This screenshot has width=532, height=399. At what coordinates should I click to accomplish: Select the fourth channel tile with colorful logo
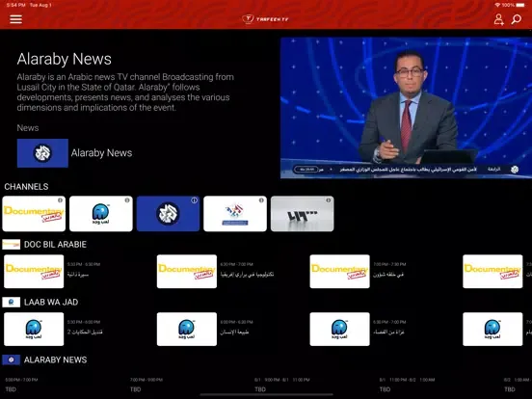pos(235,214)
